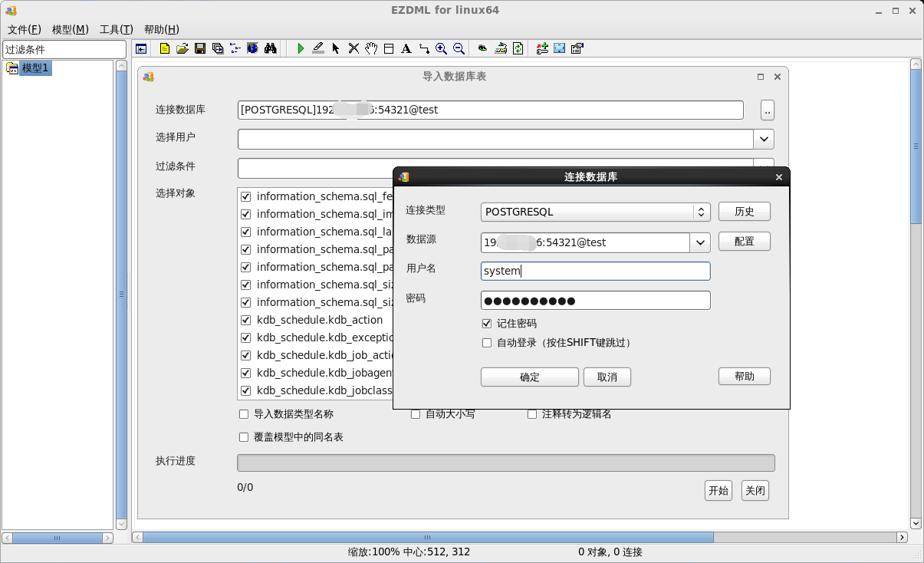Viewport: 924px width, 563px height.
Task: Open the 模型(M) menu
Action: pos(71,29)
